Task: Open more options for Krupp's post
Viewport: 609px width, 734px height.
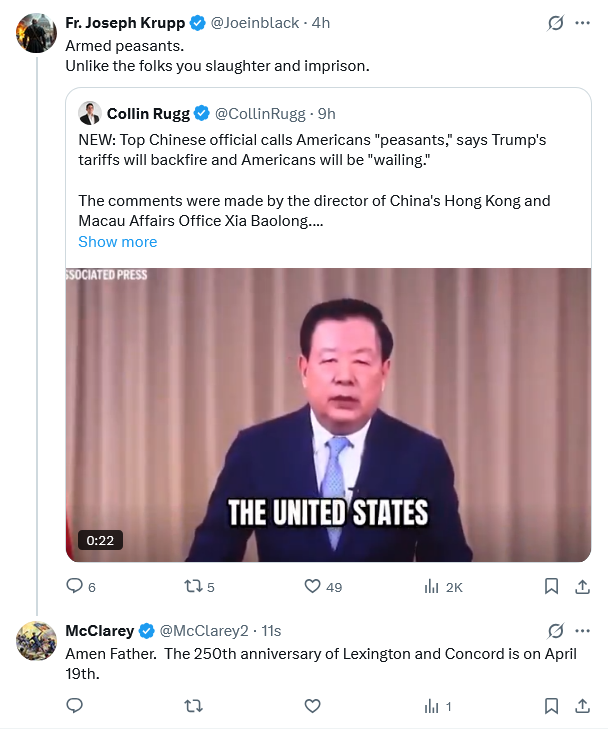Action: (x=582, y=23)
